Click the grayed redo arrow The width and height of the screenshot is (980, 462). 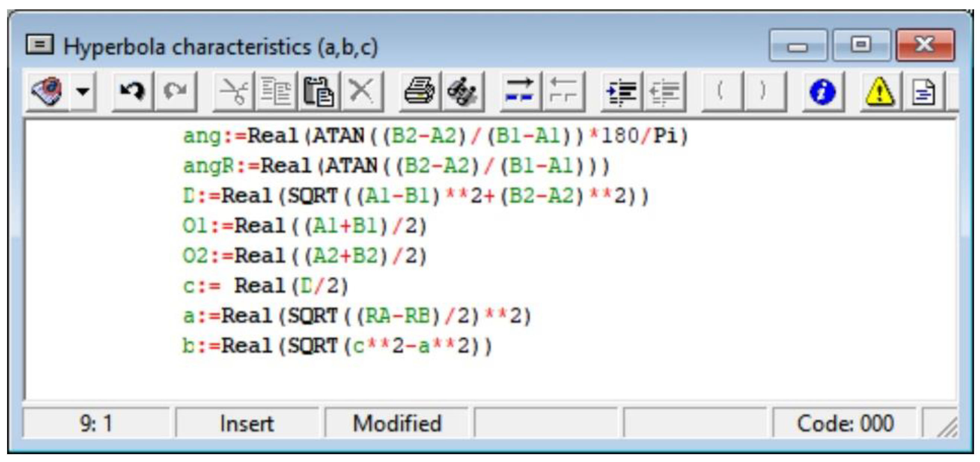pos(175,91)
